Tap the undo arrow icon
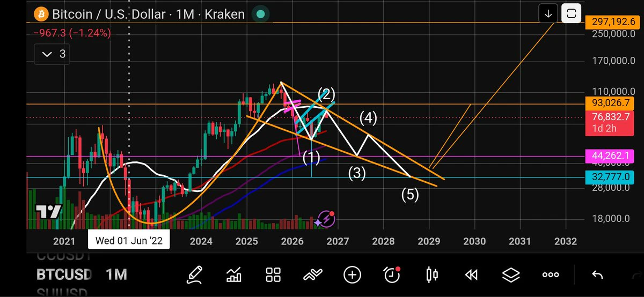Screen dimensions: 644x297 click(597, 275)
